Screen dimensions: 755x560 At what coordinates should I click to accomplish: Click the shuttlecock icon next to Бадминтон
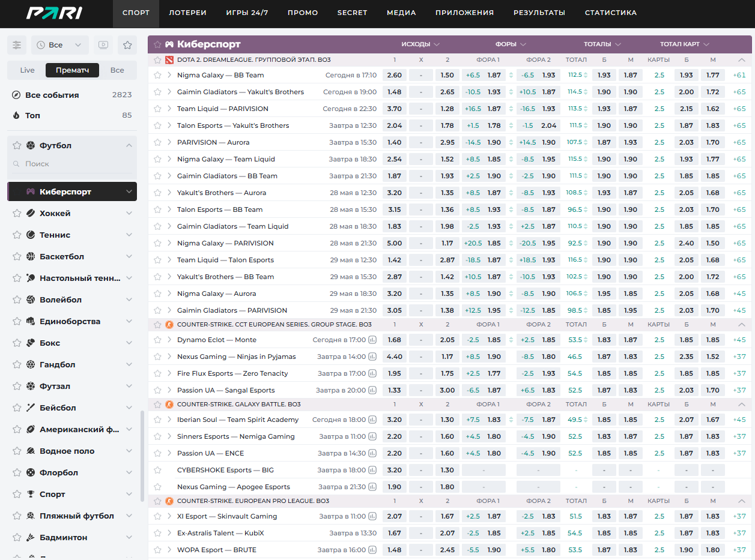pyautogui.click(x=31, y=537)
